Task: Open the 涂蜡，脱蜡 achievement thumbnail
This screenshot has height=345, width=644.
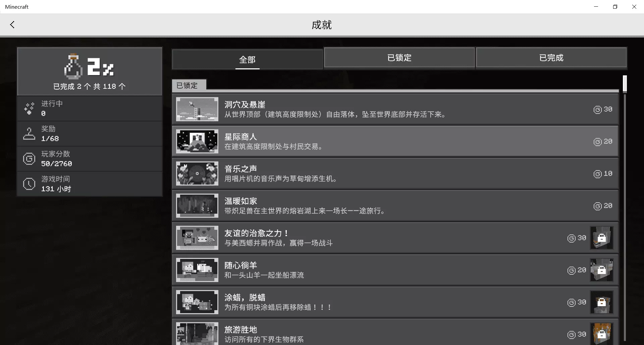Action: [197, 302]
